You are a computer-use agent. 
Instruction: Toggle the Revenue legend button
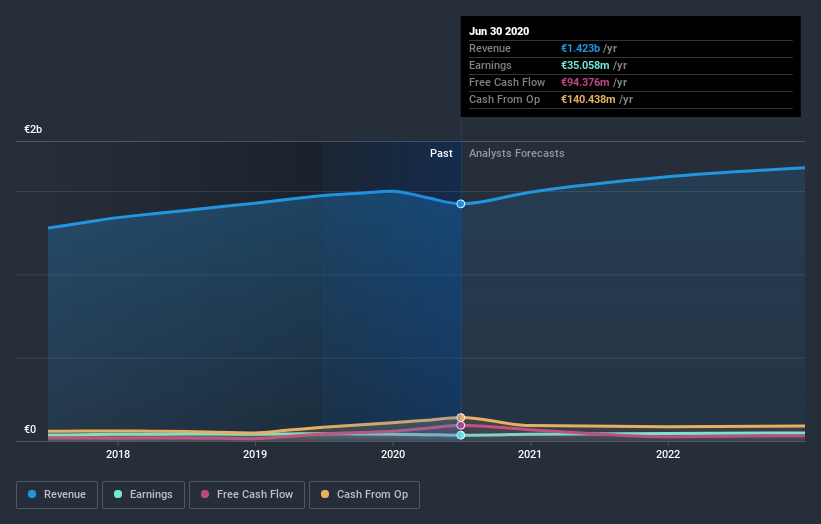point(57,495)
